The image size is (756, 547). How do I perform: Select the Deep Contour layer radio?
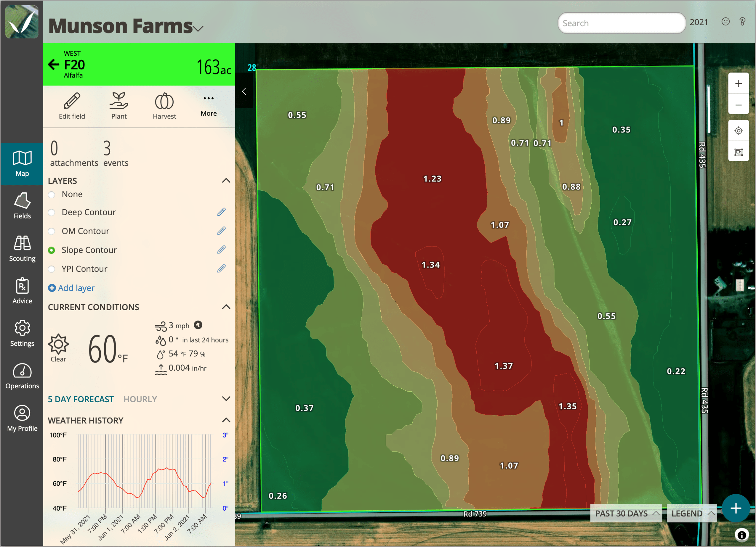51,213
